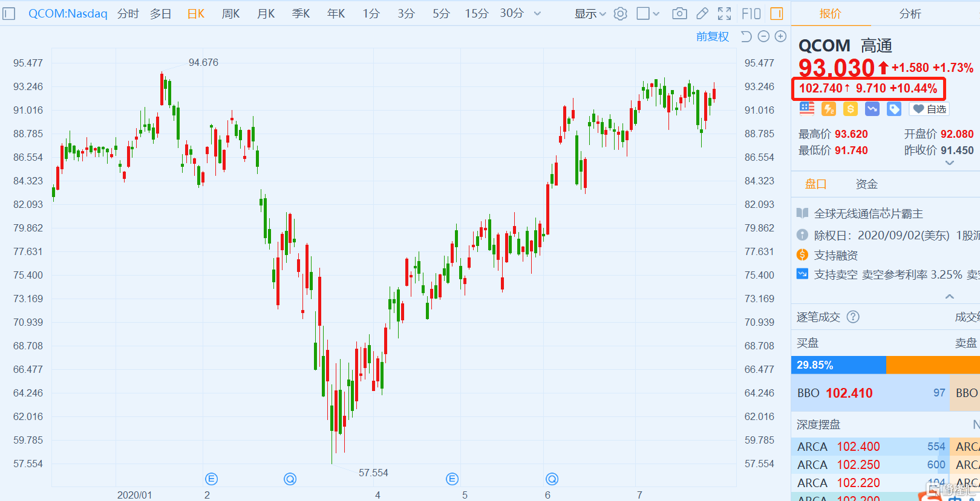This screenshot has height=501, width=980.
Task: Zoom out the chart with minus icon
Action: coord(763,36)
